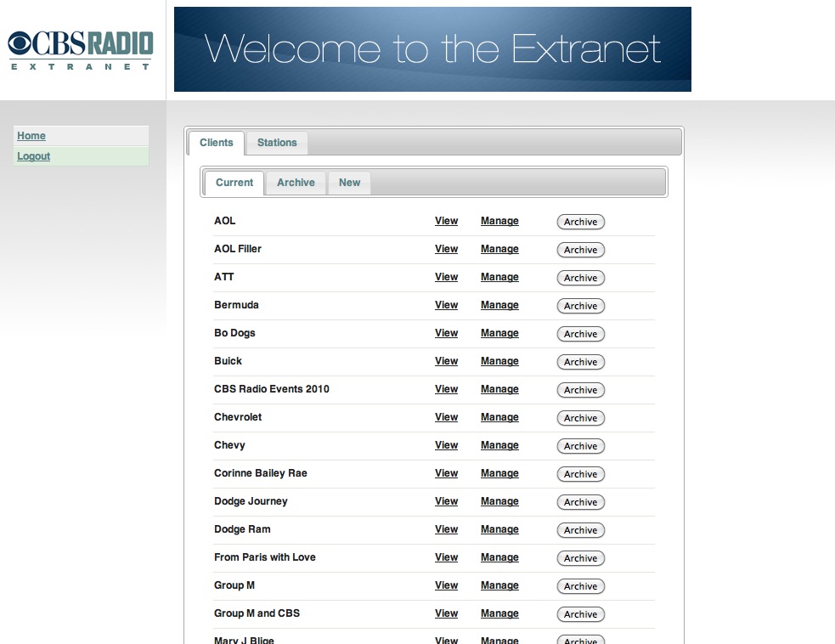The width and height of the screenshot is (835, 644).
Task: Open the Clients tab
Action: 216,143
